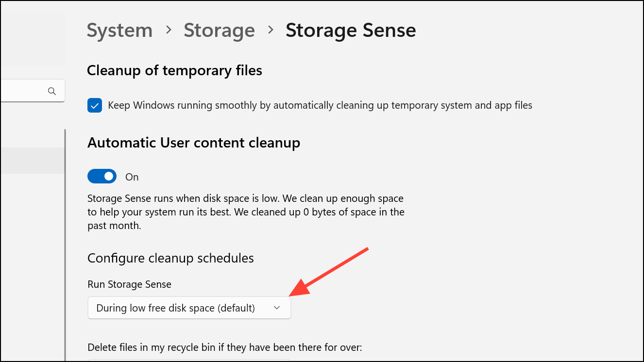Screen dimensions: 644x362
Task: Turn off Automatic User content cleanup switch
Action: coord(102,177)
